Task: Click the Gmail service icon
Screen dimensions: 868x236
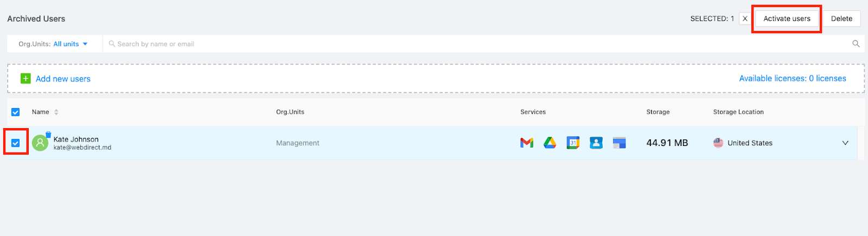Action: (x=526, y=143)
